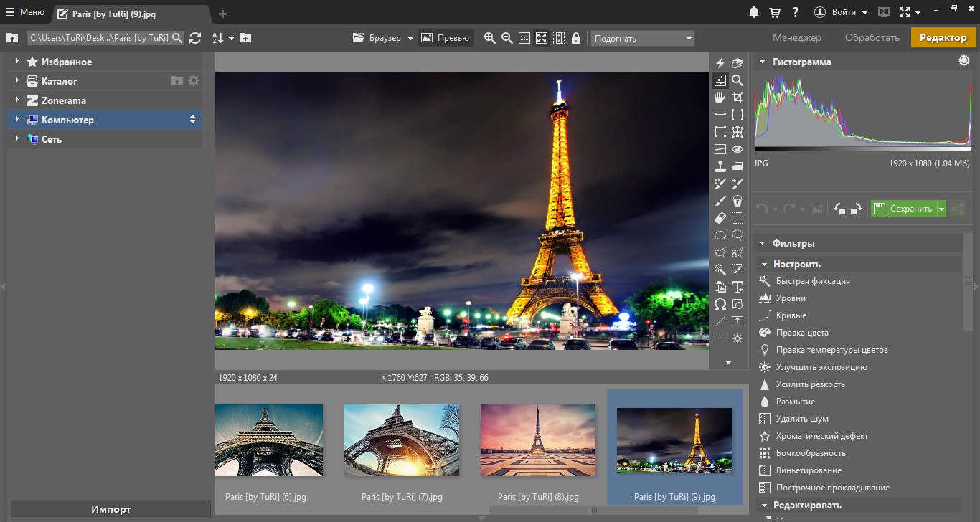Toggle fit-to-screen zoom mode
The image size is (980, 522).
click(x=542, y=38)
